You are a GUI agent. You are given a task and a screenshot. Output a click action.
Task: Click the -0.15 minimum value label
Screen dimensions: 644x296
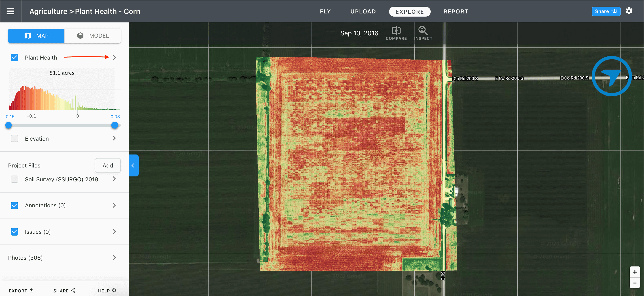(x=9, y=117)
